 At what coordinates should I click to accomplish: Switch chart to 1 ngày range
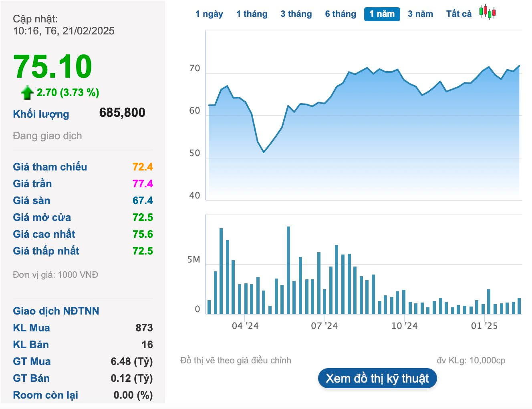(209, 14)
